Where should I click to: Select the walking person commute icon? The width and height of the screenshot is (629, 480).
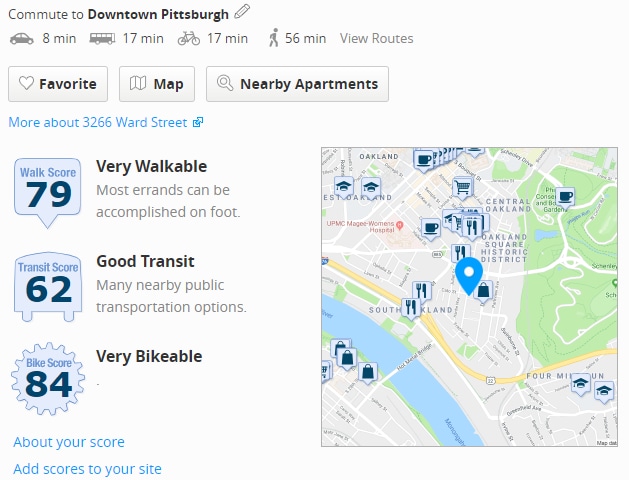click(x=274, y=38)
